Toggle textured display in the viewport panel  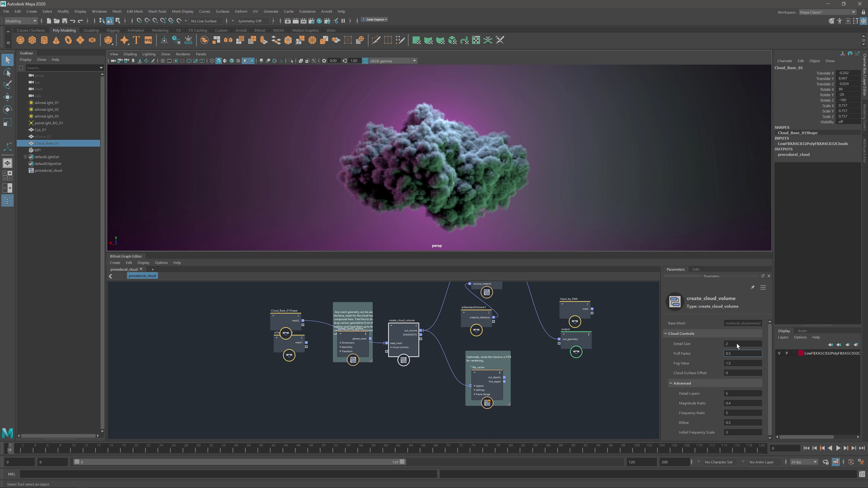pyautogui.click(x=238, y=61)
